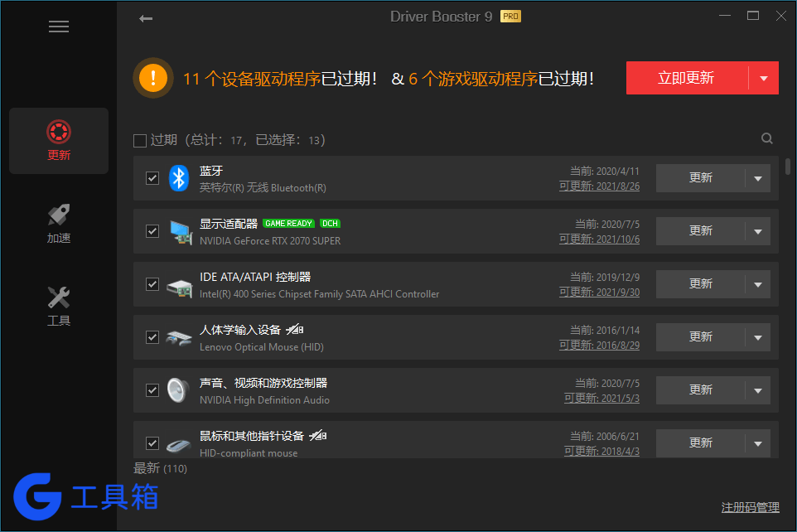The width and height of the screenshot is (797, 532).
Task: Click the 当前: 2019/12/9 date text
Action: click(x=604, y=278)
